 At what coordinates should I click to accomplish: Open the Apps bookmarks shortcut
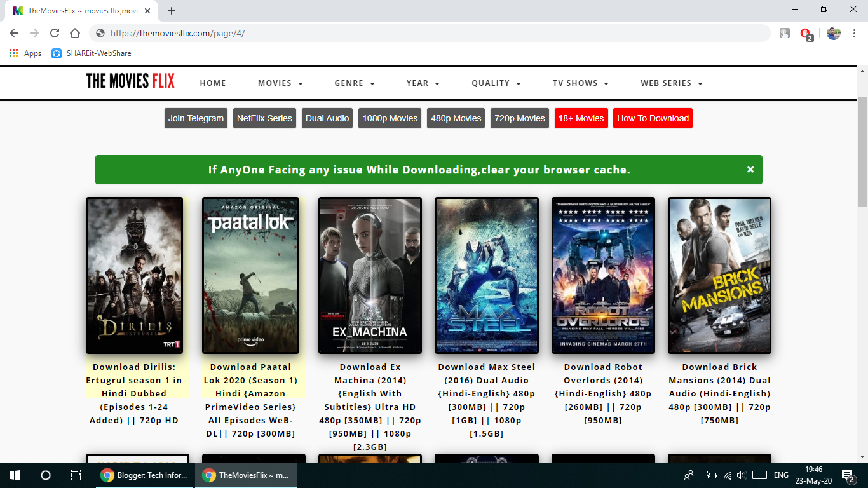coord(25,53)
